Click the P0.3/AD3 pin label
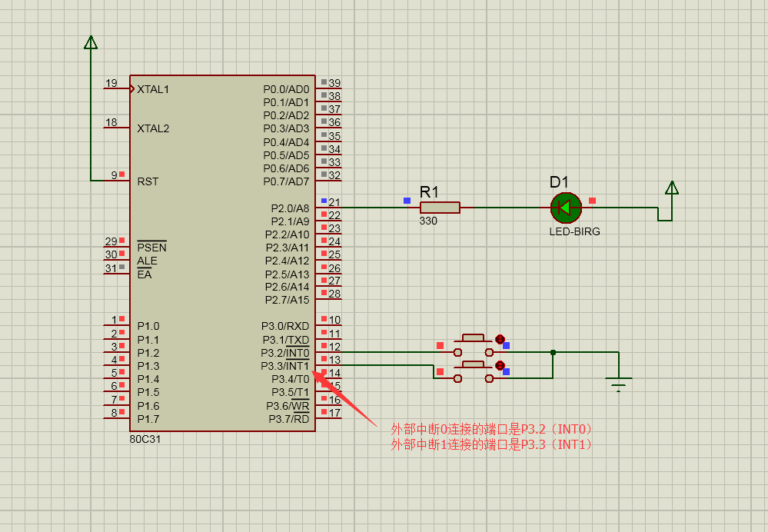Screen dimensions: 768x532 [286, 128]
